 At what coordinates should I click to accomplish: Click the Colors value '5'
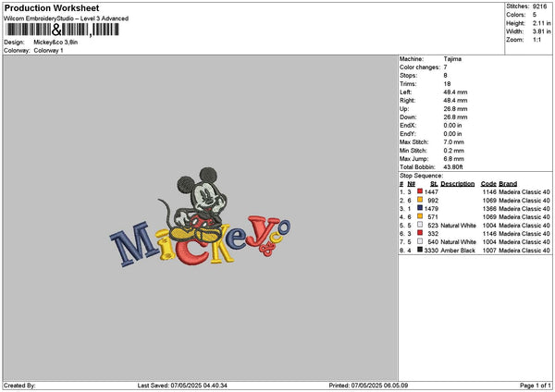[535, 15]
